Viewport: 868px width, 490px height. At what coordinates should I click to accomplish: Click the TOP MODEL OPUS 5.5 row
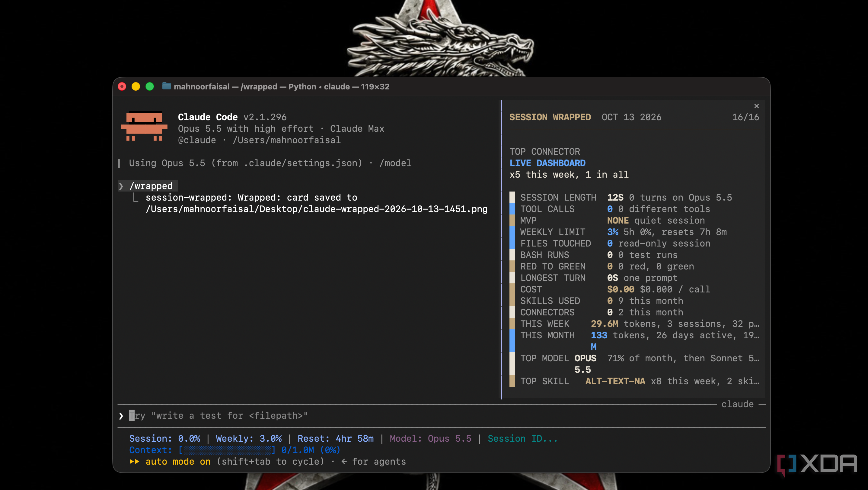pos(634,364)
